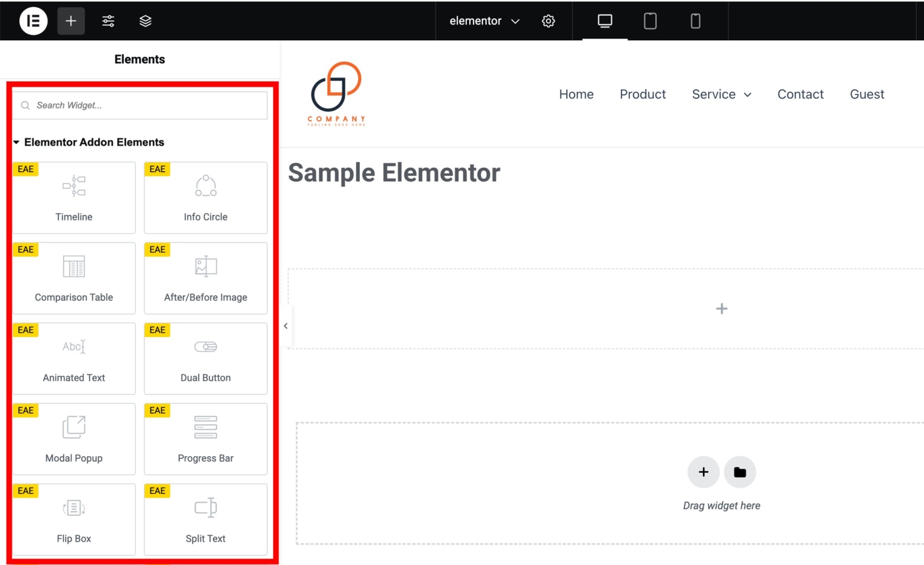Collapse Elementor Addon Elements category

[x=88, y=143]
